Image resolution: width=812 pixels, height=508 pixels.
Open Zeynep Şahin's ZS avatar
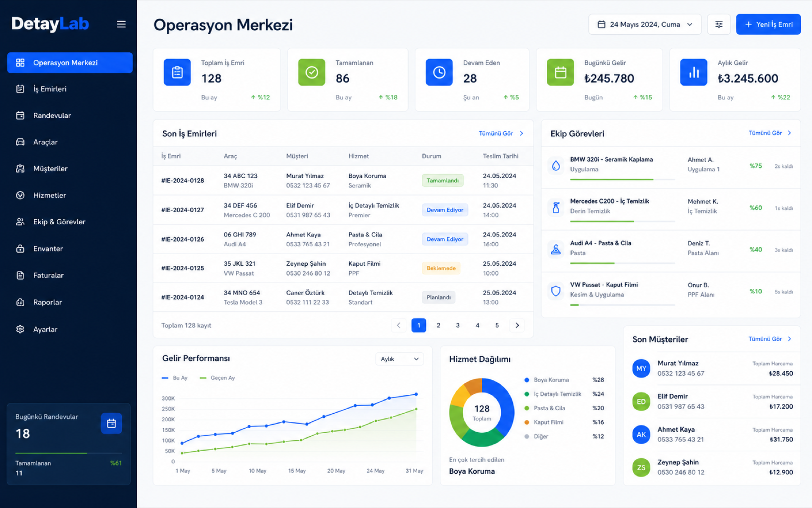pos(641,467)
